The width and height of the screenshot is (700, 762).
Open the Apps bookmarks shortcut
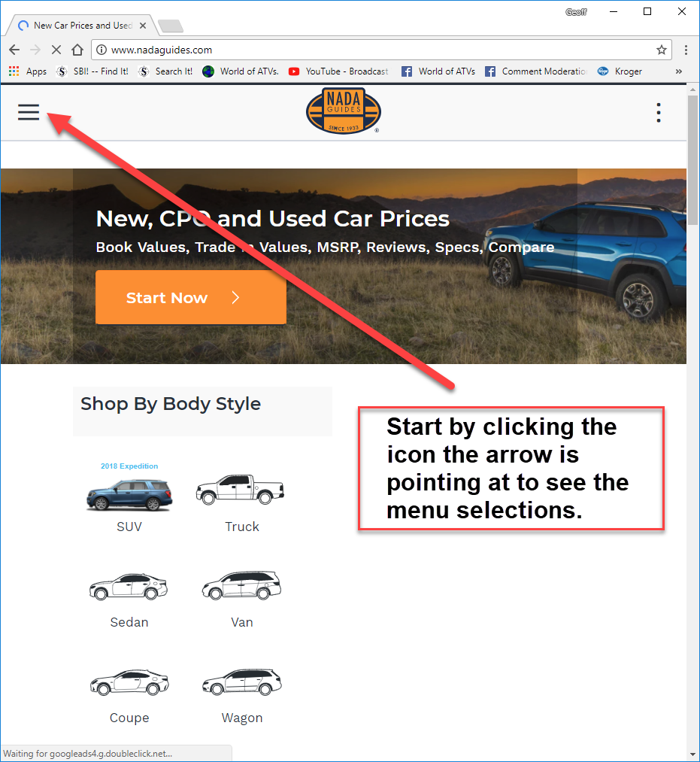click(28, 71)
